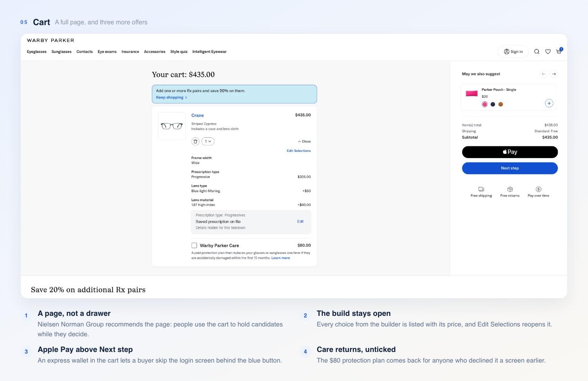This screenshot has width=588, height=381.
Task: Open the Eyeglasses menu
Action: click(36, 52)
